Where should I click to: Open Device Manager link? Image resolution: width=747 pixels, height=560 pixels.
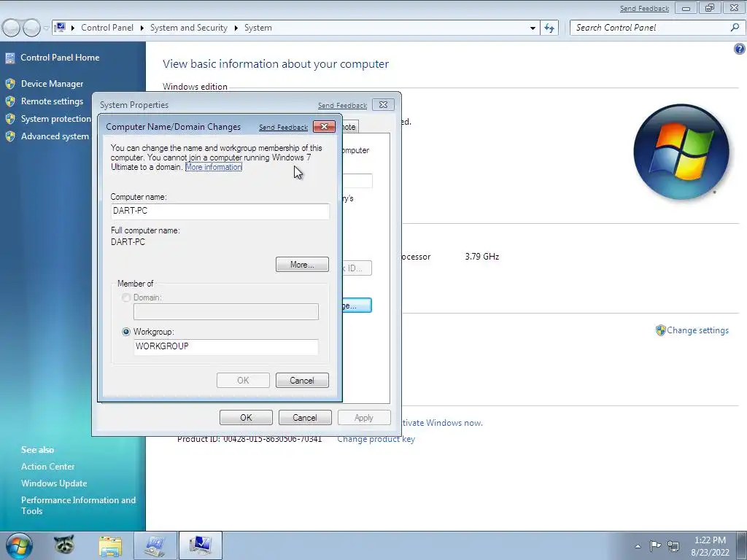52,84
